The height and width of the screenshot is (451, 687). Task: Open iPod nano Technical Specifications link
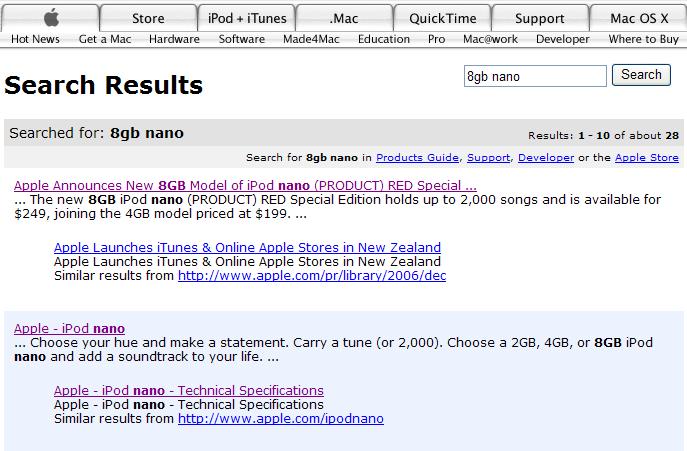[188, 391]
